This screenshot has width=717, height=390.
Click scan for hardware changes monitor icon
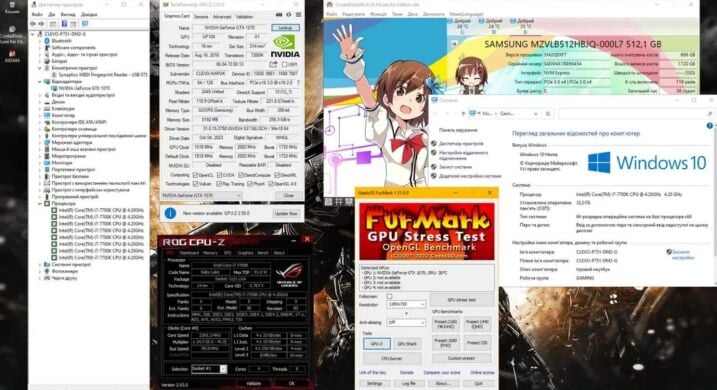point(85,23)
